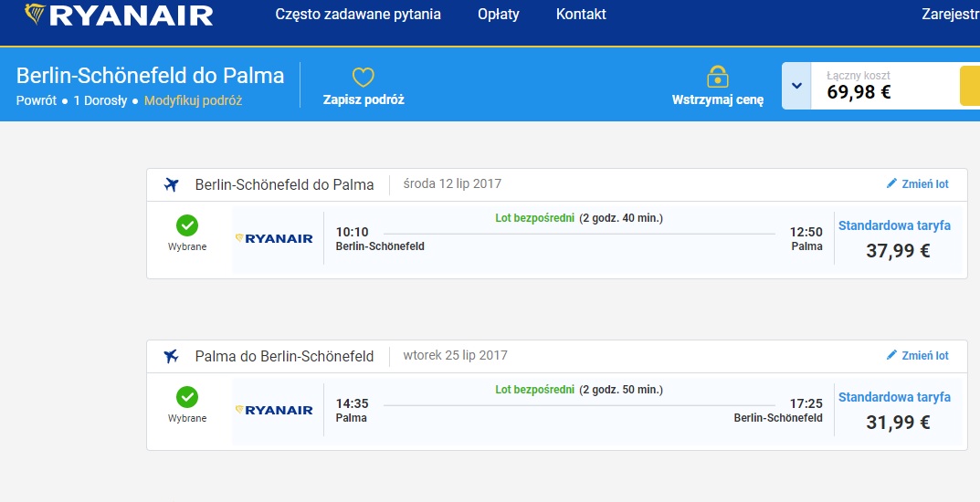980x502 pixels.
Task: Click the heart icon to save trip
Action: [364, 78]
